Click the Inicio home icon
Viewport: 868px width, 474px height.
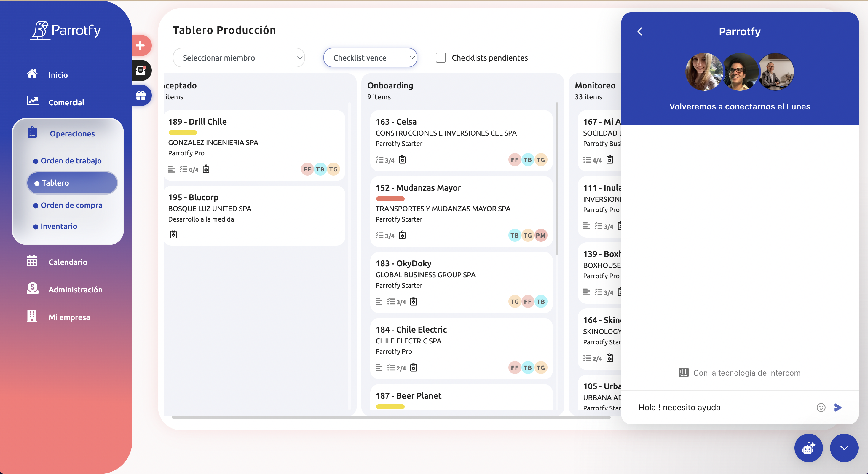[32, 74]
